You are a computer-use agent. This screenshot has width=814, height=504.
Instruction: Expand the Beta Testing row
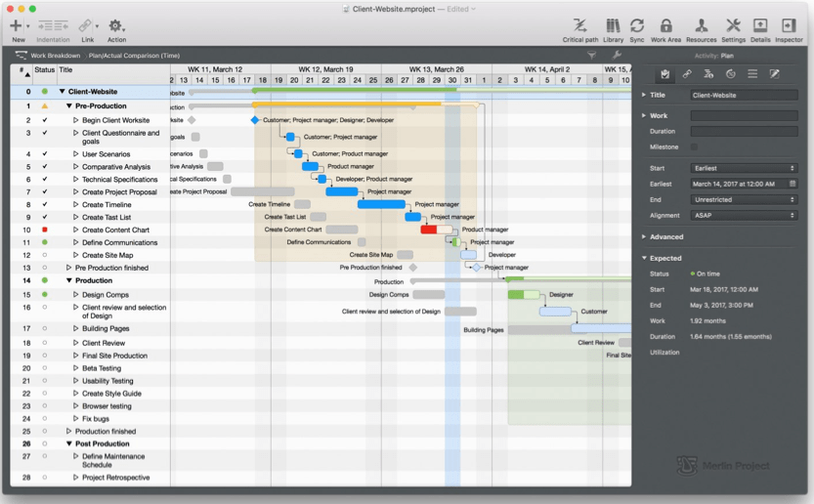pyautogui.click(x=76, y=368)
